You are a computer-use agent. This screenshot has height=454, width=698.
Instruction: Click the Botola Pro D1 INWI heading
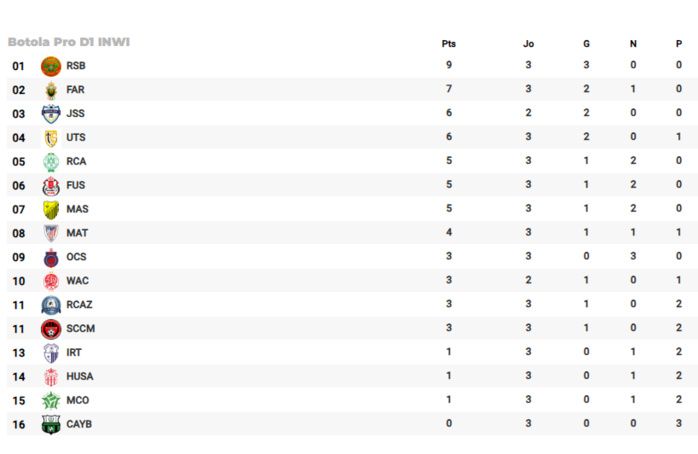tap(69, 42)
